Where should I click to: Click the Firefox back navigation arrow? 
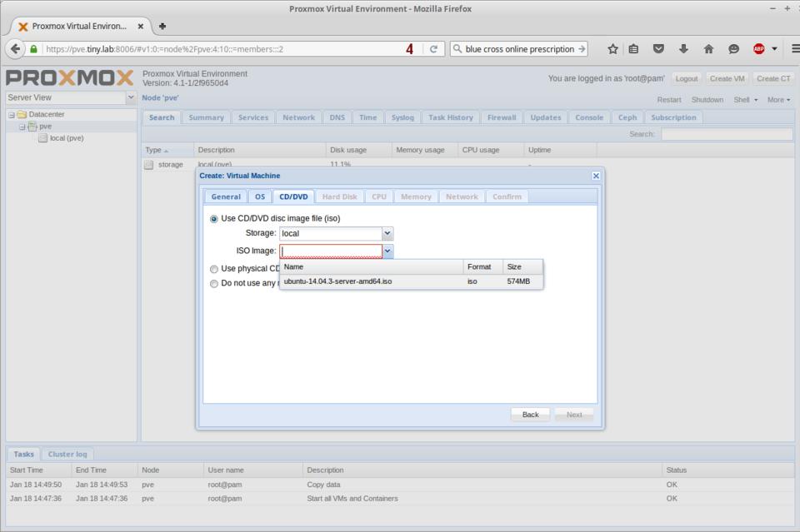(x=15, y=49)
